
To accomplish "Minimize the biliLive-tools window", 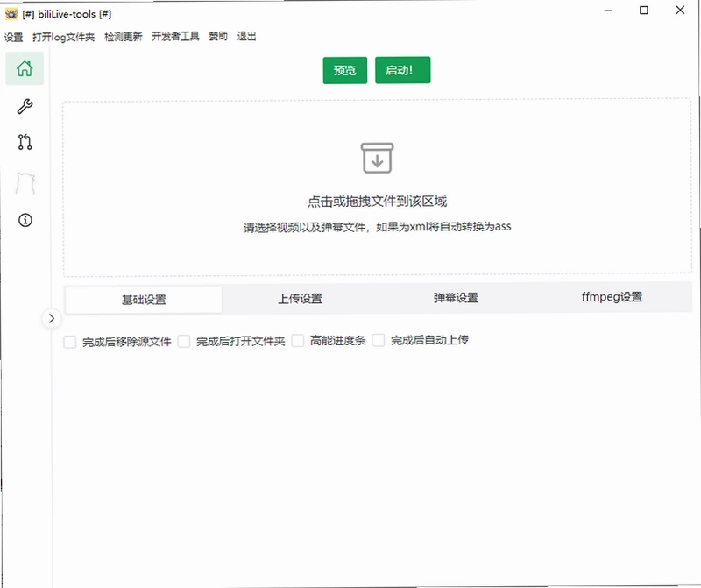I will click(608, 11).
